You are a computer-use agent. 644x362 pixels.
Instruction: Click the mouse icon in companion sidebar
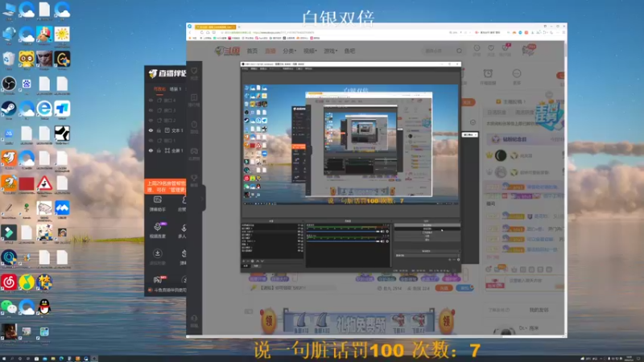click(194, 125)
